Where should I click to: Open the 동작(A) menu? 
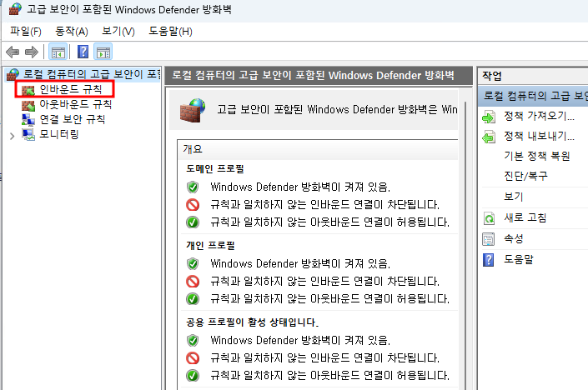[71, 31]
